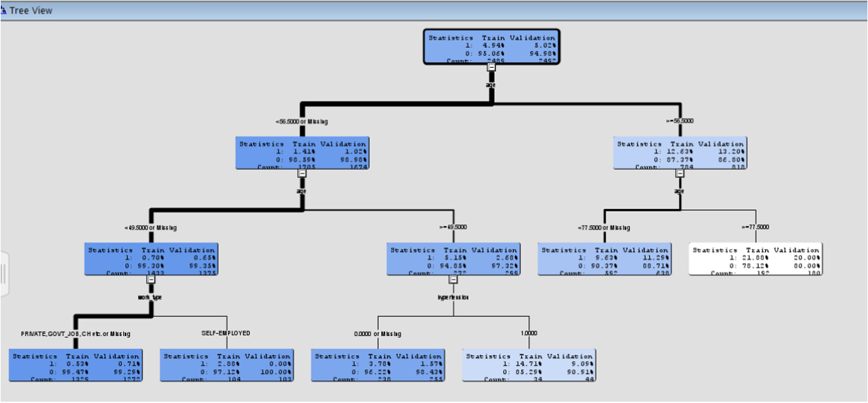Select the root statistics node
This screenshot has width=868, height=403.
pyautogui.click(x=491, y=46)
